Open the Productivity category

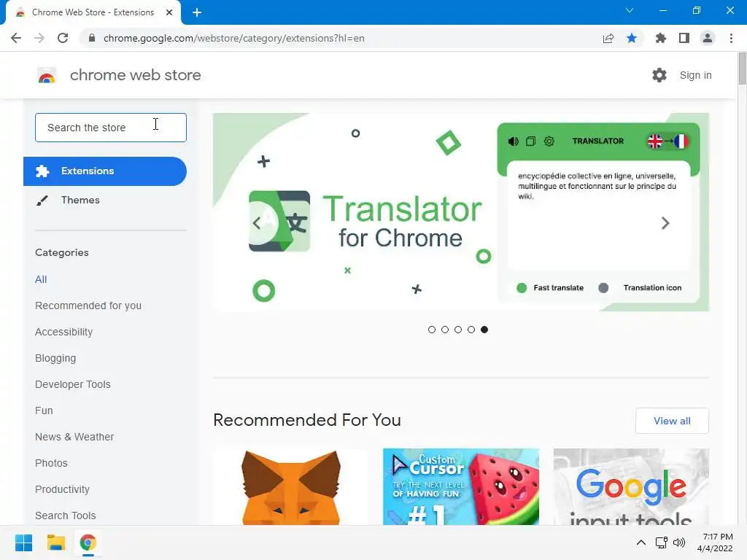click(63, 489)
